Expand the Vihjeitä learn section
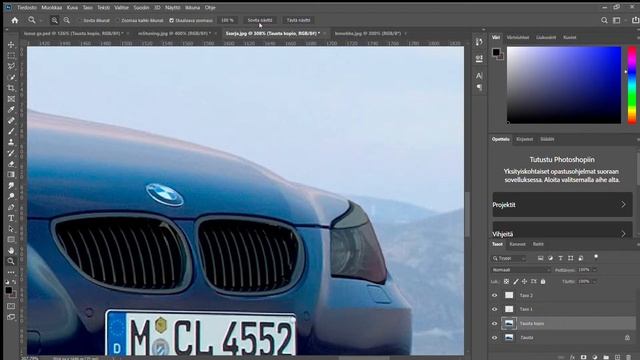The height and width of the screenshot is (360, 640). pos(562,231)
